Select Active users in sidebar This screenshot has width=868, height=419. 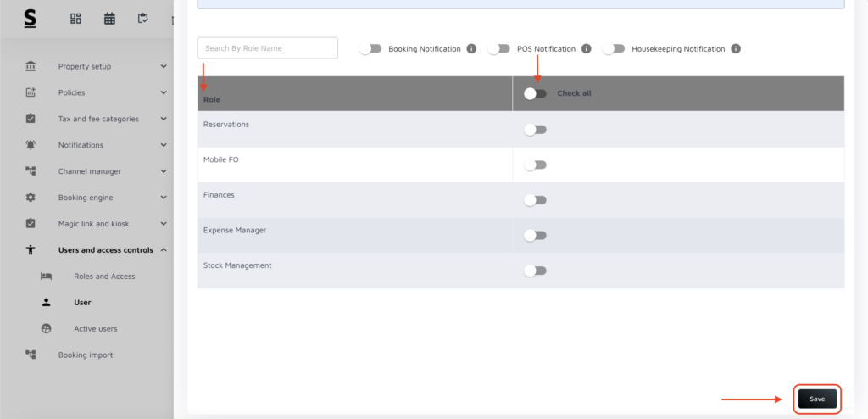tap(95, 329)
